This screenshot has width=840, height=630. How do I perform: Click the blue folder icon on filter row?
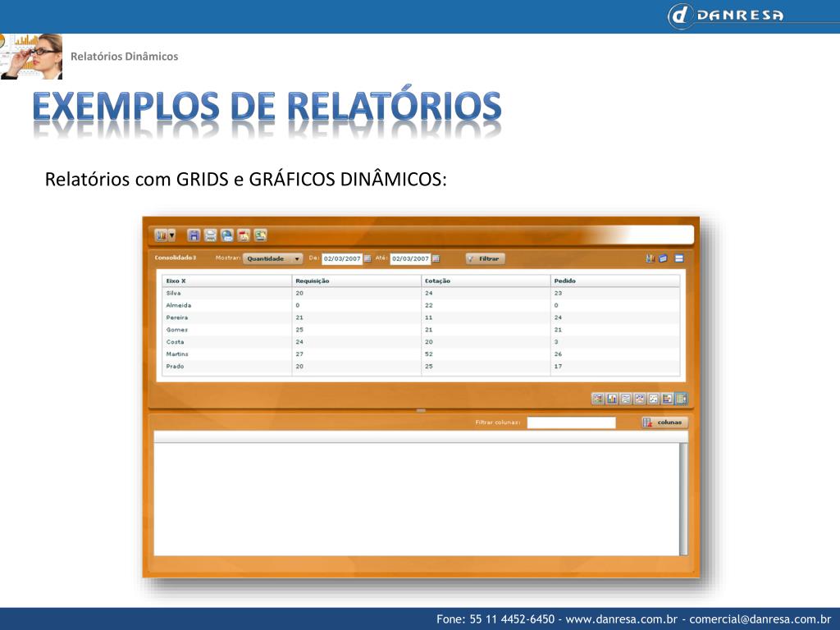tap(664, 258)
